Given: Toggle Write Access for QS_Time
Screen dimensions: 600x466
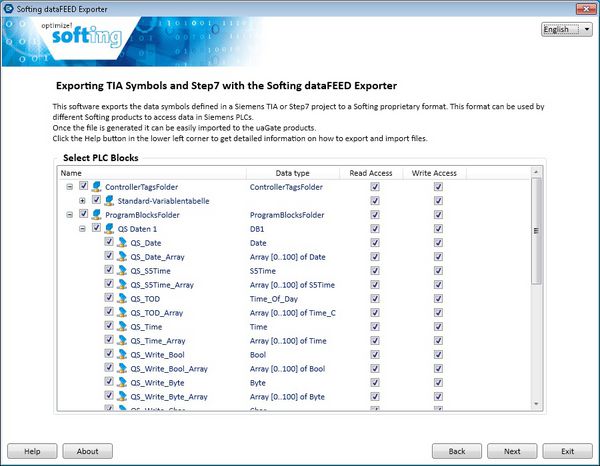Looking at the screenshot, I should (x=438, y=327).
